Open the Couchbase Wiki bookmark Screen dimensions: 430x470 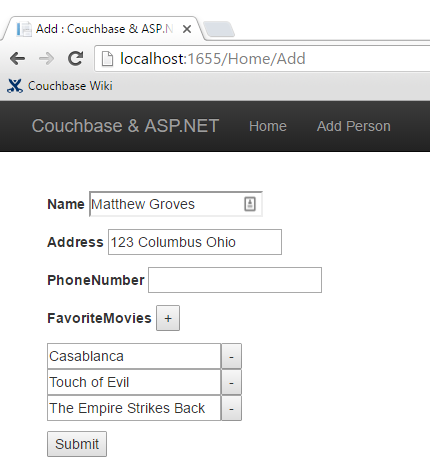[x=60, y=86]
